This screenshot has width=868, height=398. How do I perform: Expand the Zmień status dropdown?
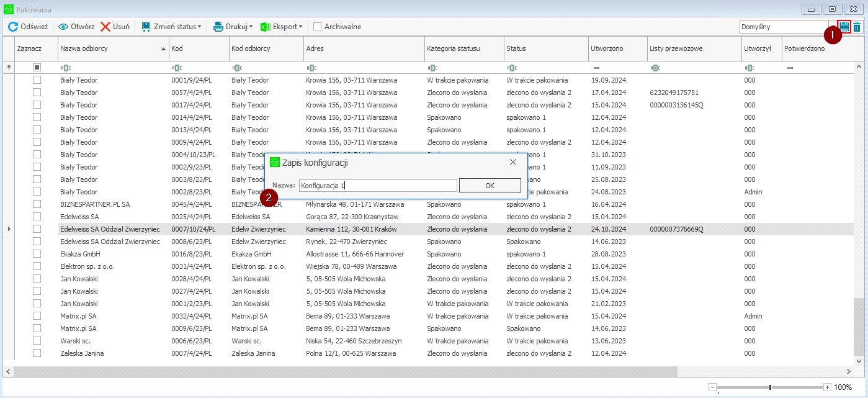click(199, 27)
